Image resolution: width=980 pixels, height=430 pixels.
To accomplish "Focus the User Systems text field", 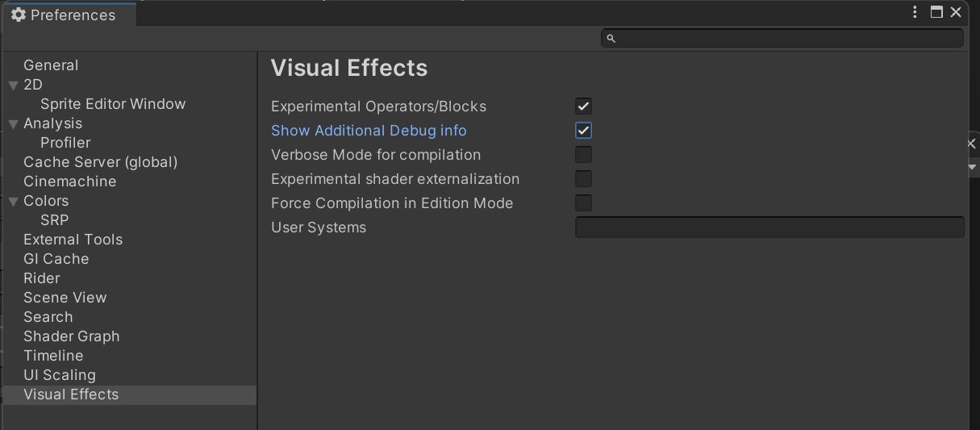I will pos(769,228).
